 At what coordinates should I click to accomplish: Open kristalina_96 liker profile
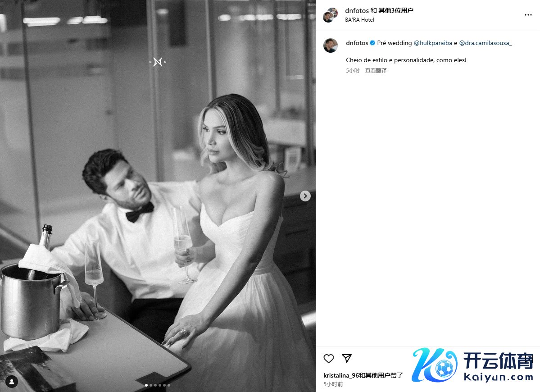coord(341,375)
